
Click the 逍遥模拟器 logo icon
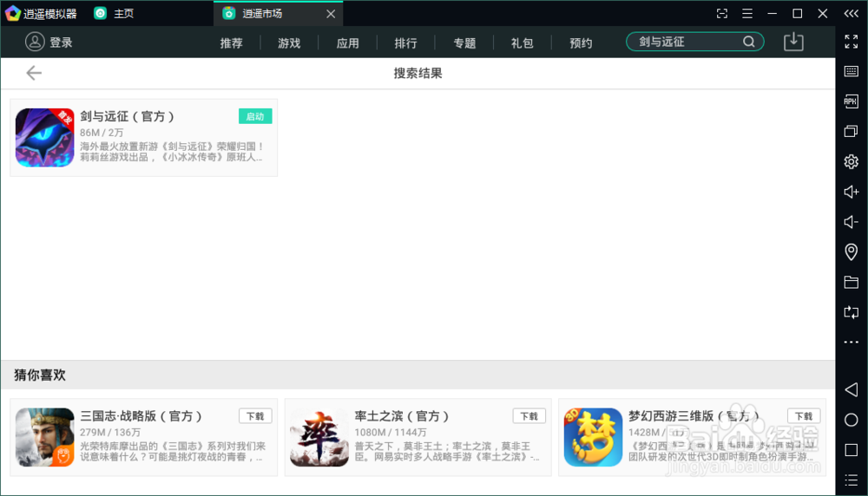[x=12, y=13]
